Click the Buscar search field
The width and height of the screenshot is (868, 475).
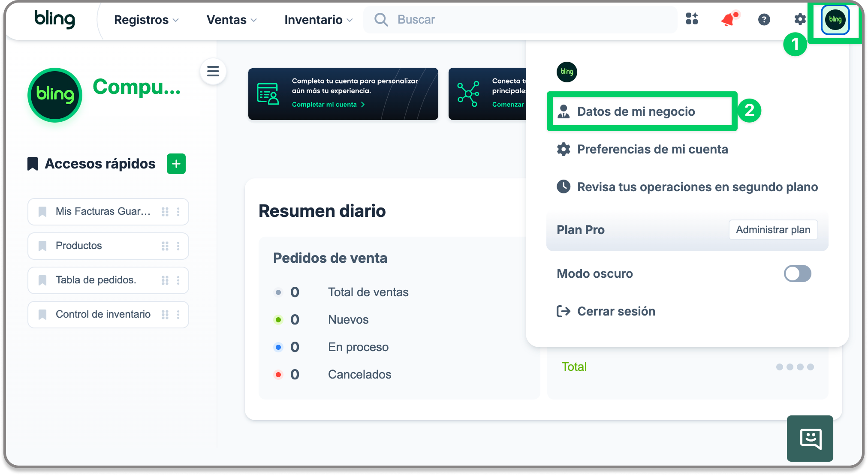(520, 20)
